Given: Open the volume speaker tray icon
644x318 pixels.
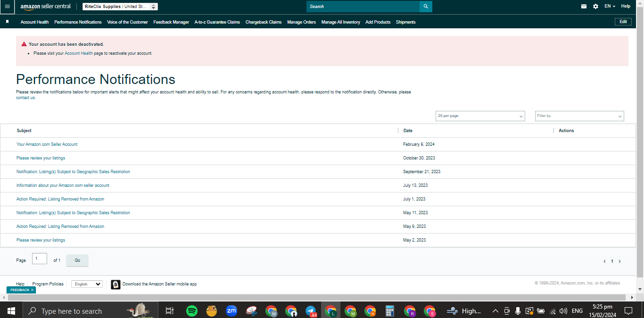Looking at the screenshot, I should point(563,311).
